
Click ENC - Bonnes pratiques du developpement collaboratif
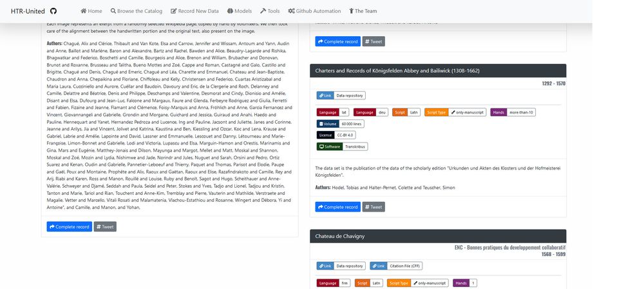tap(510, 248)
